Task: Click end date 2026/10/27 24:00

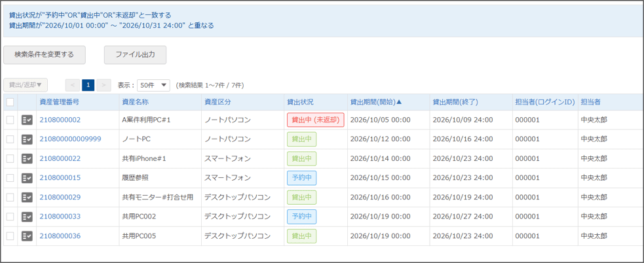Action: [463, 217]
